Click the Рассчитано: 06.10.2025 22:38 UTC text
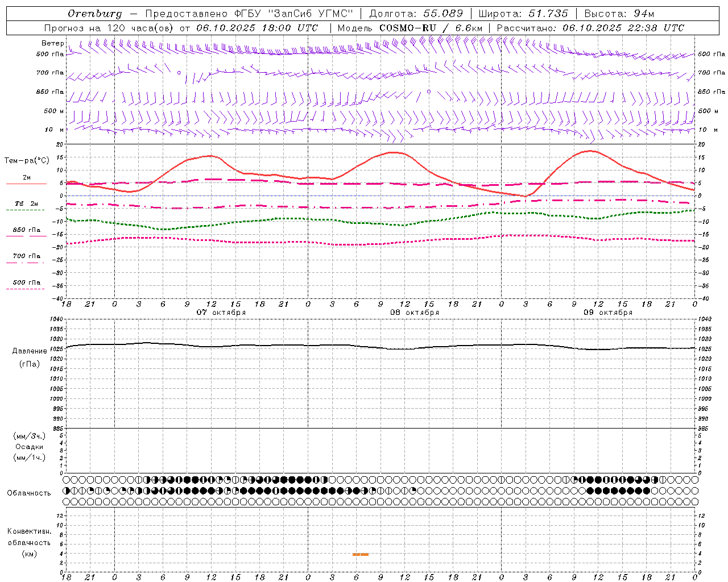 (x=590, y=28)
